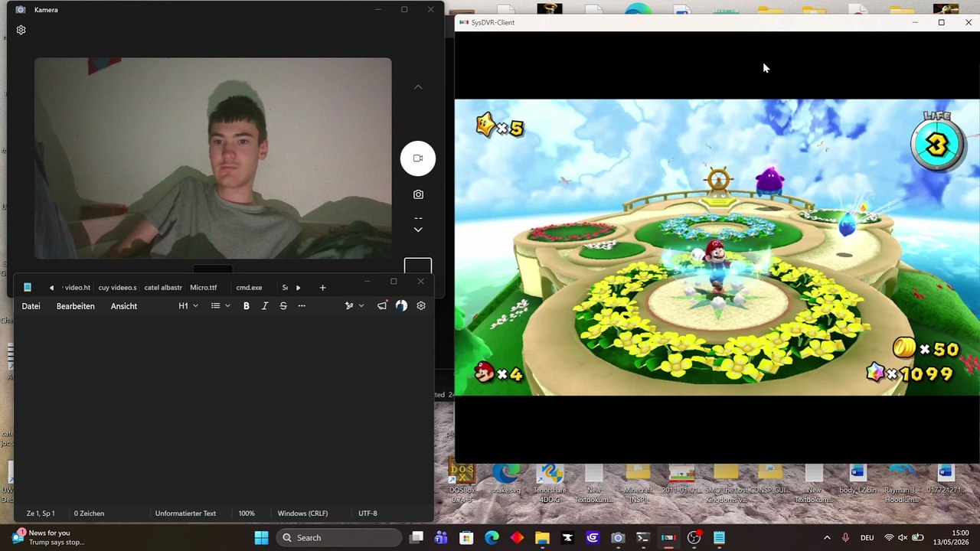Open terminal icon on taskbar
The height and width of the screenshot is (551, 980).
[643, 538]
